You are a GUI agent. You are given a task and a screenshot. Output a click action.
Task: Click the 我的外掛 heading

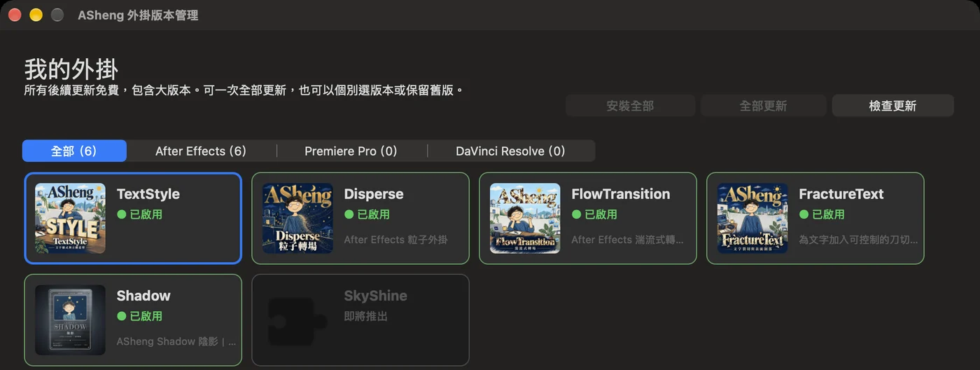[x=71, y=69]
